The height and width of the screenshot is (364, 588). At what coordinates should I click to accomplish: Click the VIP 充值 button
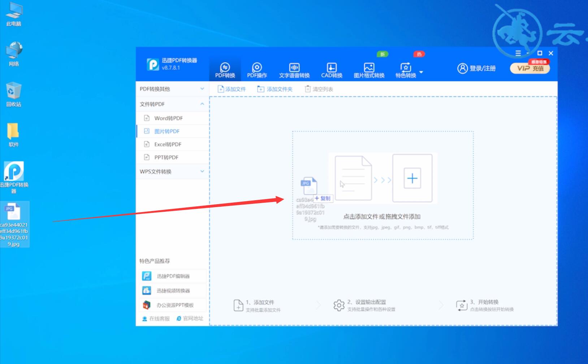point(530,68)
